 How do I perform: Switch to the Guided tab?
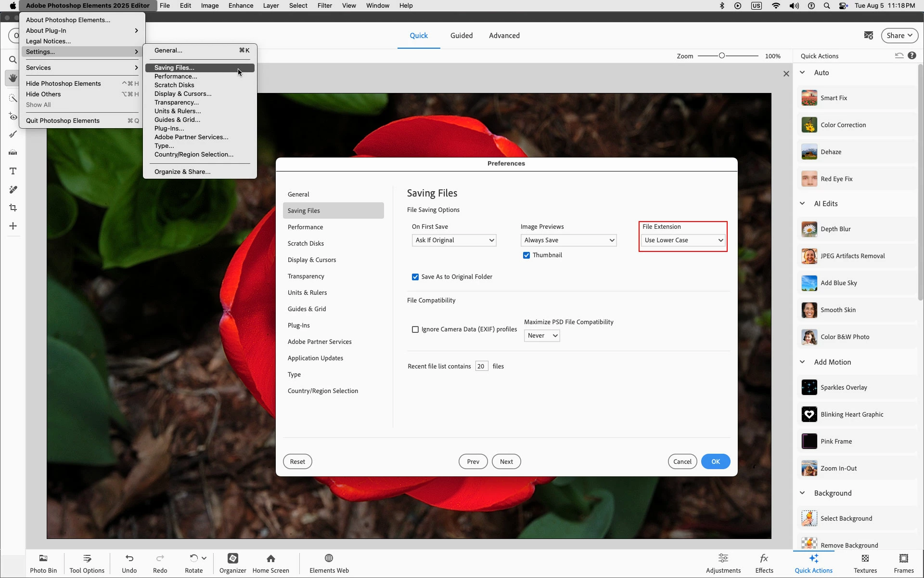click(461, 36)
